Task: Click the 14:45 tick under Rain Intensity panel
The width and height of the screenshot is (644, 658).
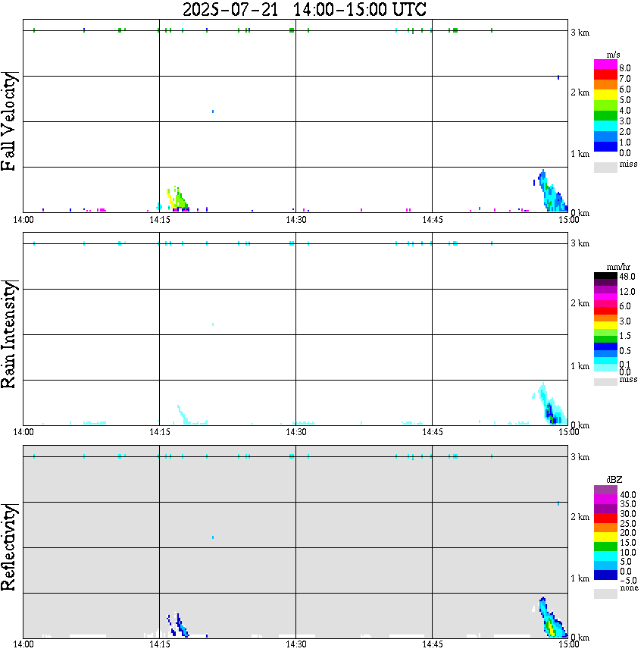Action: point(433,432)
